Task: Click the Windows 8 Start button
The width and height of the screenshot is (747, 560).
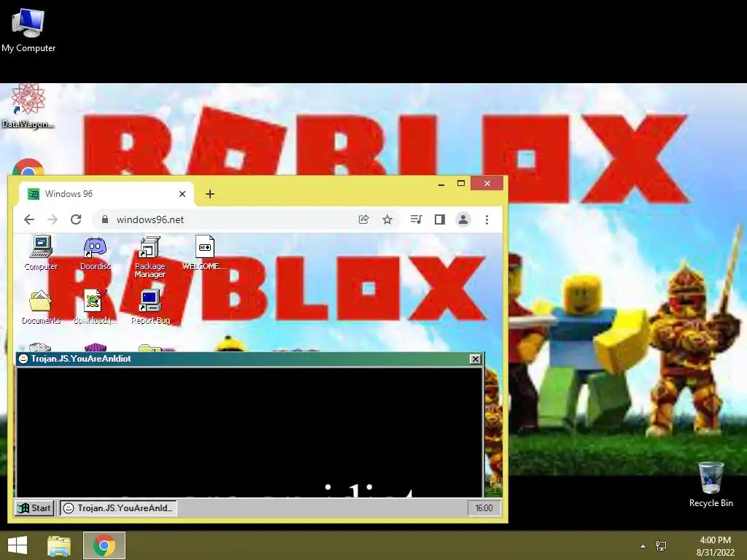Action: (x=18, y=545)
